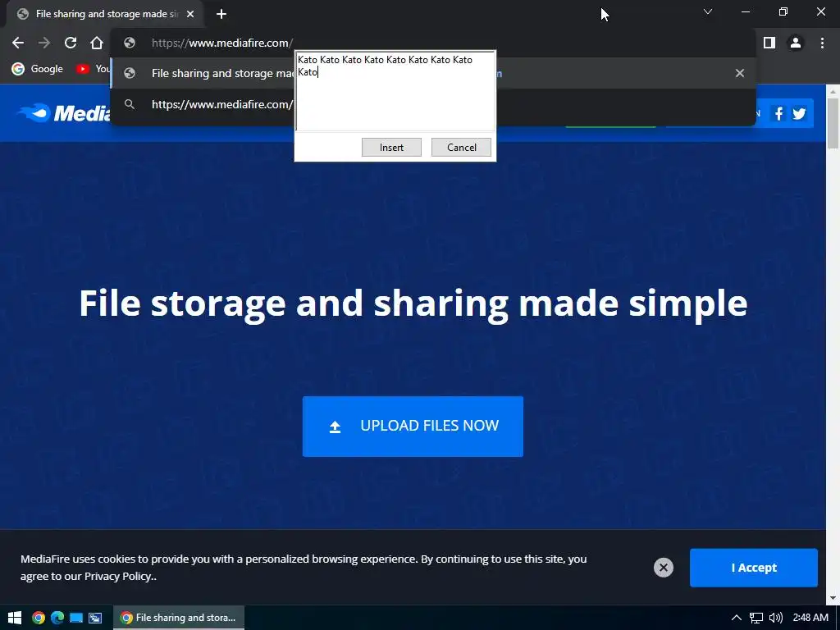Click the Insert button in the popup
Viewport: 840px width, 630px height.
pyautogui.click(x=391, y=148)
